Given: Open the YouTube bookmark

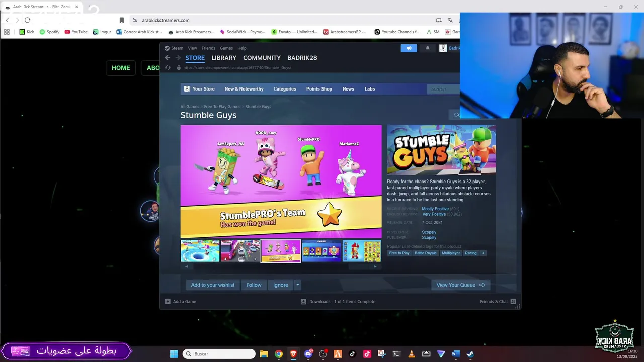Looking at the screenshot, I should click(x=76, y=32).
